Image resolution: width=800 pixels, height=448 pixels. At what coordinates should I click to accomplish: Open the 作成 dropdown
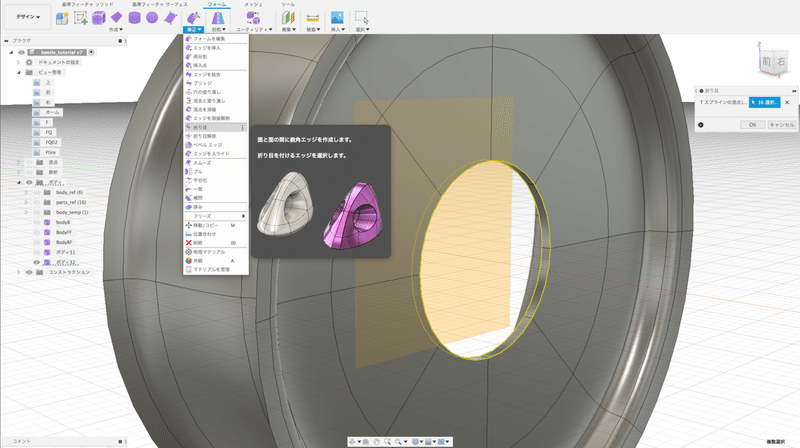coord(116,30)
